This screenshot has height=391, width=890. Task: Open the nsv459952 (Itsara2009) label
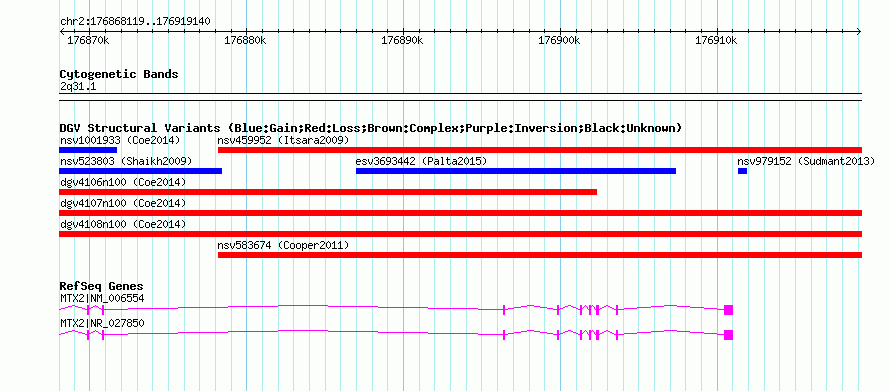283,140
